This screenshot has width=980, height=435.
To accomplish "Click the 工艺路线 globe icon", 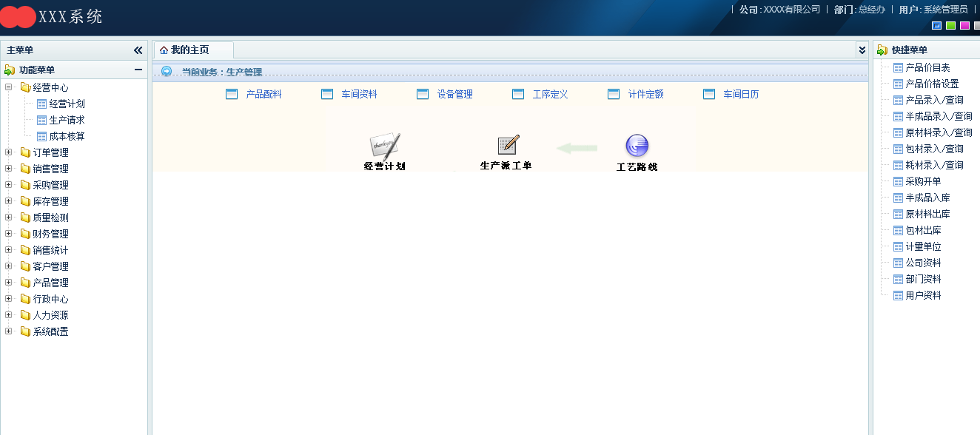I will [637, 146].
